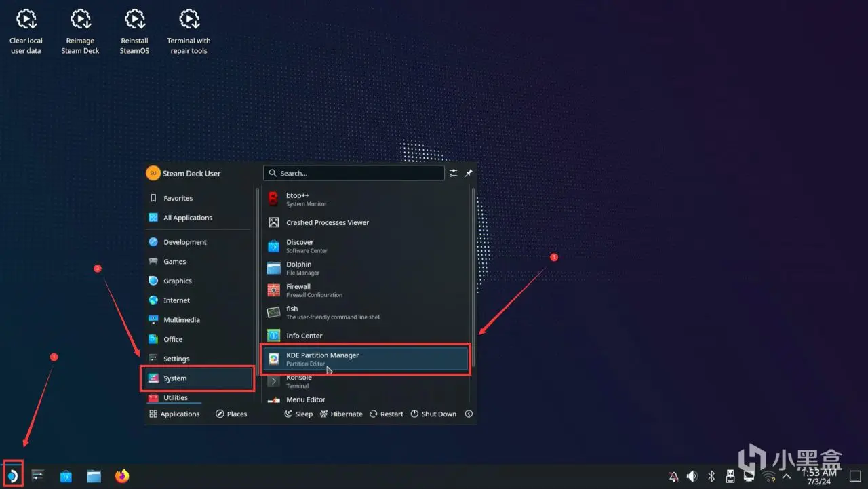Viewport: 868px width, 489px height.
Task: Open Discover from the taskbar
Action: coord(66,476)
